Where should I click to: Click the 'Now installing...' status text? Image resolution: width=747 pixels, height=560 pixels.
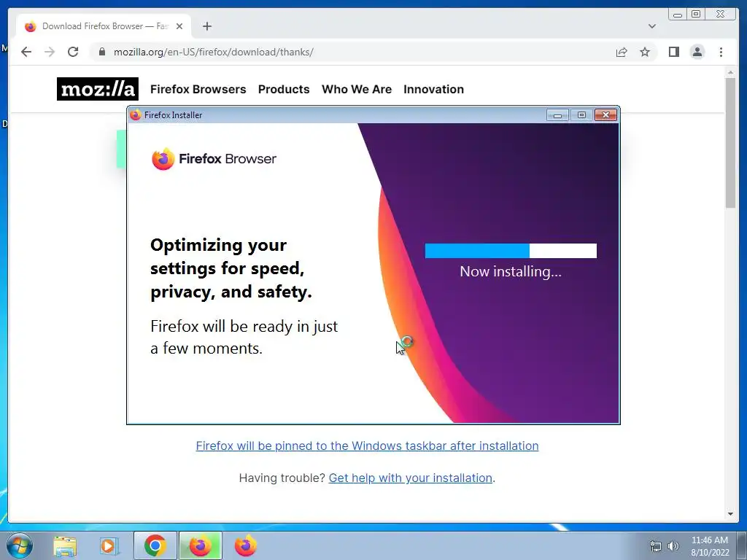(x=511, y=271)
